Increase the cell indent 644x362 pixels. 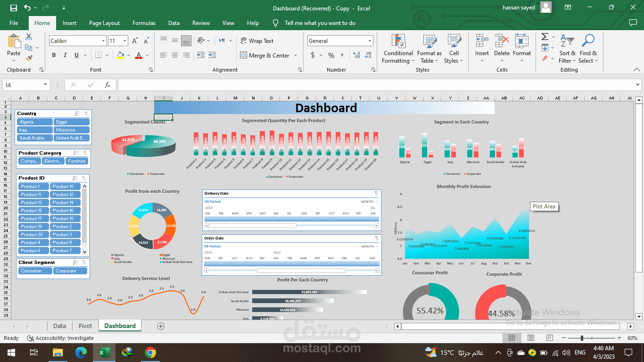click(x=213, y=55)
